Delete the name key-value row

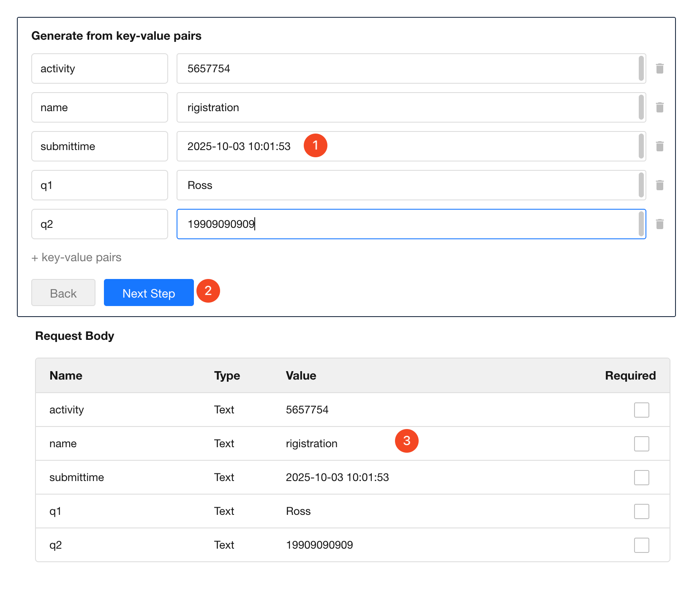[x=659, y=107]
